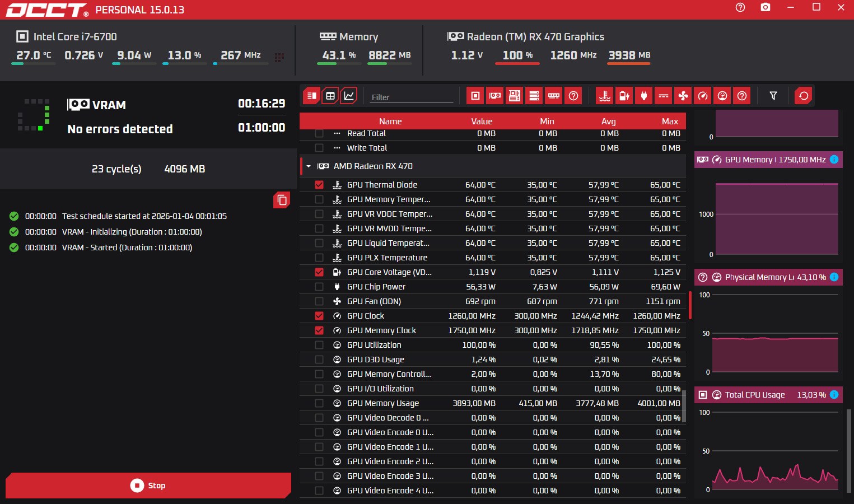Viewport: 854px width, 504px height.
Task: Click the 'Test schedule started' log entry
Action: (x=144, y=216)
